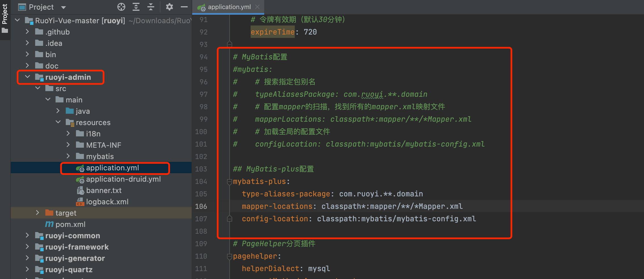644x279 pixels.
Task: Click the vertical Project tool window button
Action: click(5, 14)
